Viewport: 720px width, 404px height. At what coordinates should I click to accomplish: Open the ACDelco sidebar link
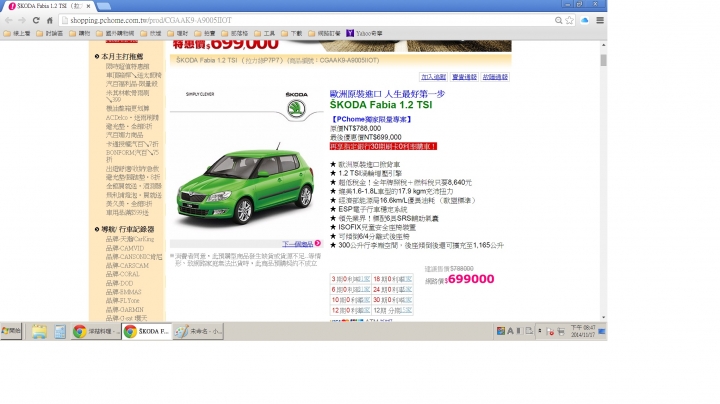point(132,118)
